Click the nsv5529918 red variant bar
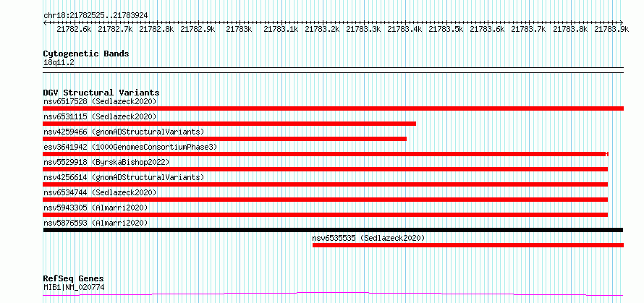Image resolution: width=644 pixels, height=303 pixels. (x=326, y=169)
